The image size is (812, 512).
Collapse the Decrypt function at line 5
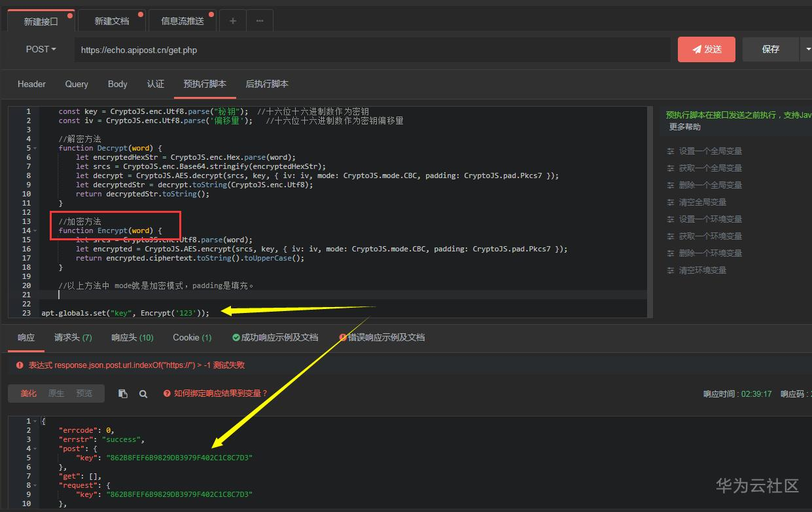[x=35, y=148]
